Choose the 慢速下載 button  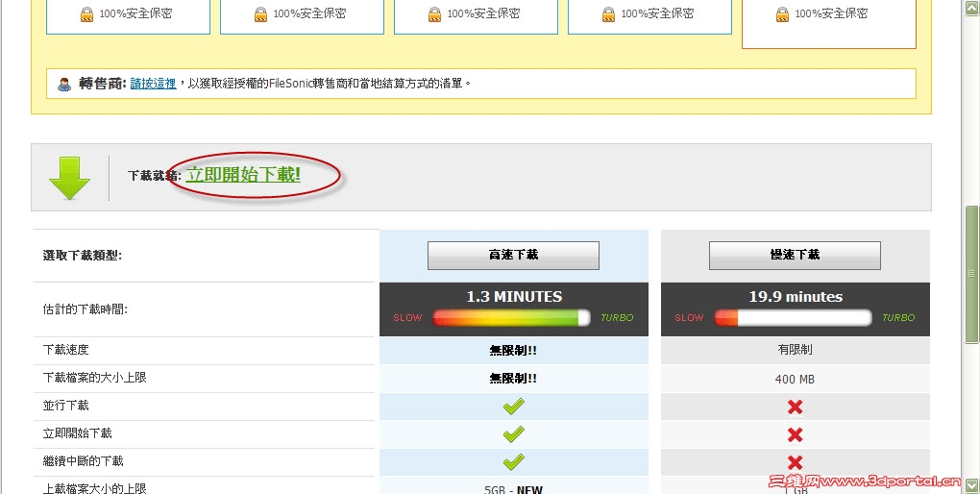[795, 255]
